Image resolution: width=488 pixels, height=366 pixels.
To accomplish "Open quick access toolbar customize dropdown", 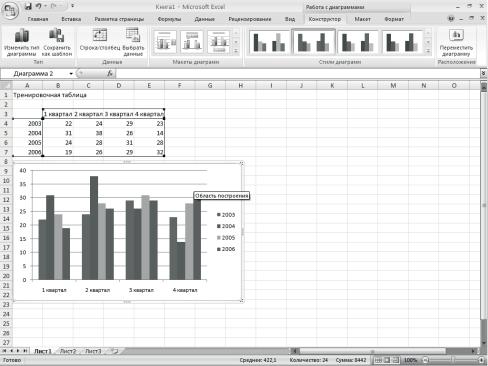I will tap(73, 6).
